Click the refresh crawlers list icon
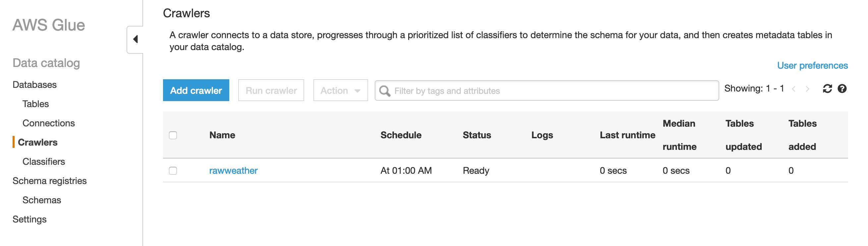The width and height of the screenshot is (868, 246). click(827, 89)
